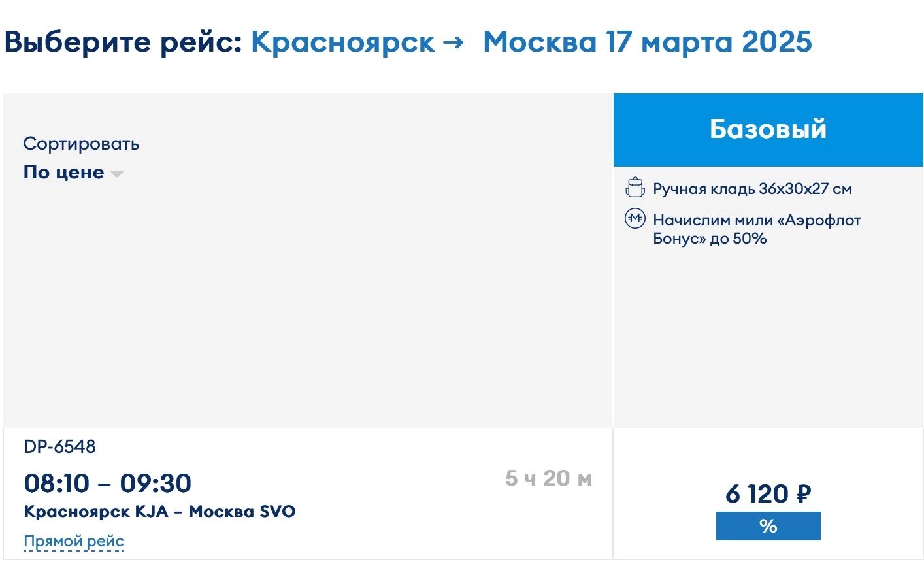Click the 08:10 departure time
Image resolution: width=924 pixels, height=562 pixels.
[56, 484]
